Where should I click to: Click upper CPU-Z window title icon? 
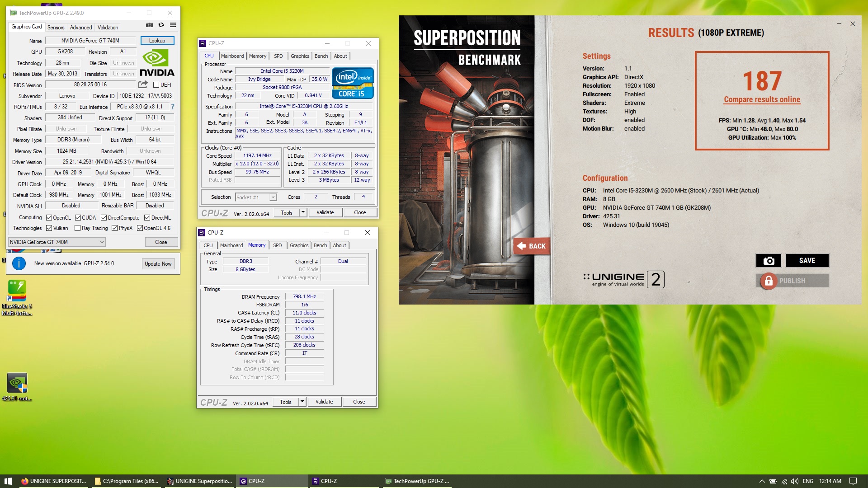tap(203, 43)
